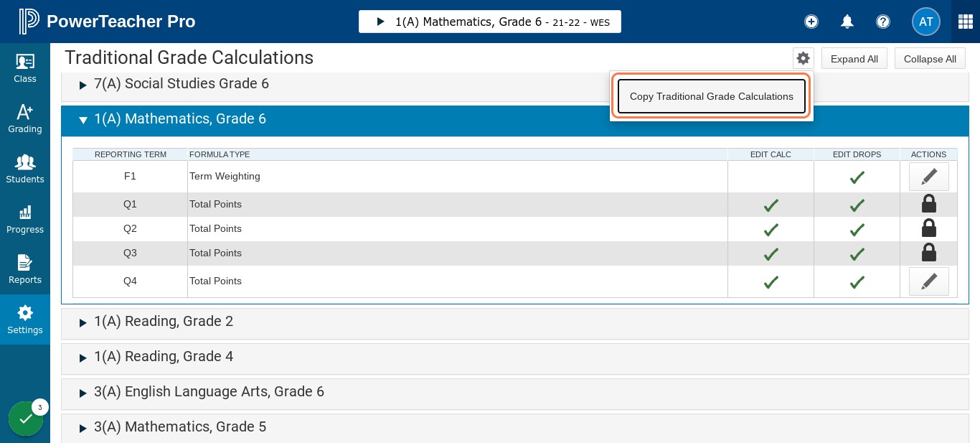Click the F1 reporting term cell

(x=130, y=176)
